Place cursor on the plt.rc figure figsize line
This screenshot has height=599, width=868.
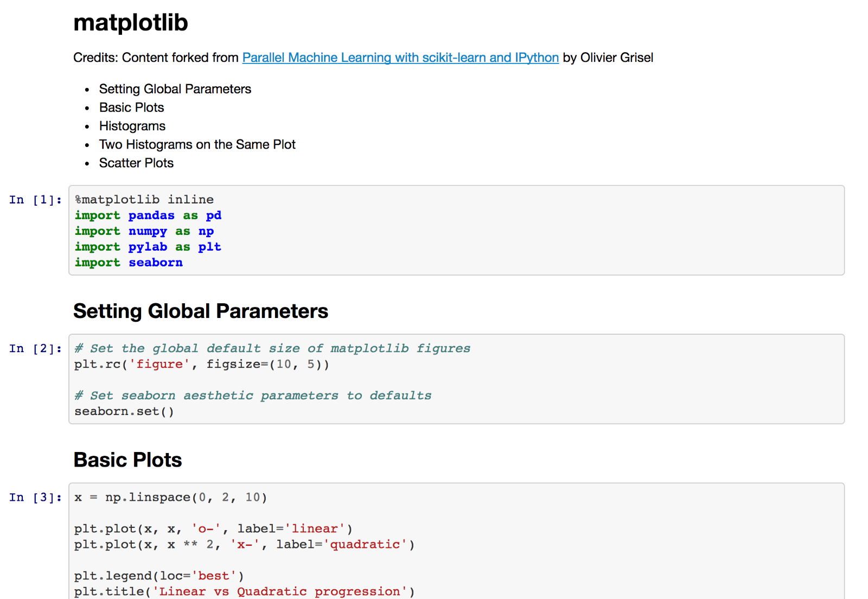point(201,364)
